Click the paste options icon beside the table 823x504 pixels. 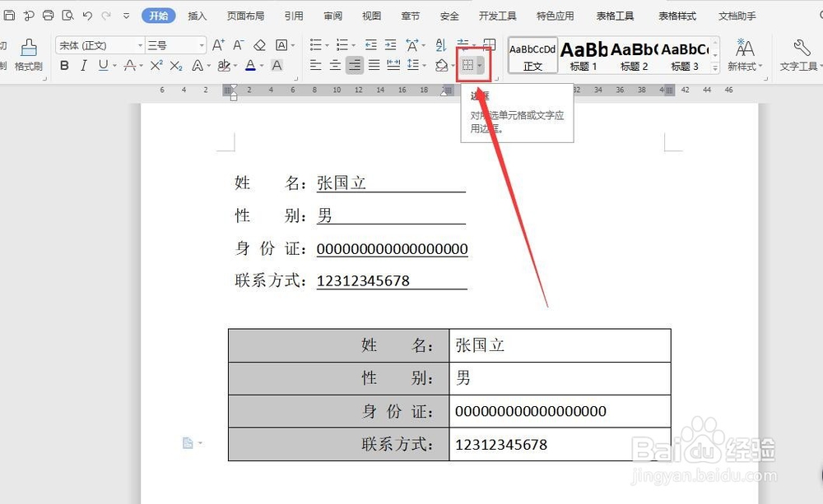pyautogui.click(x=188, y=443)
